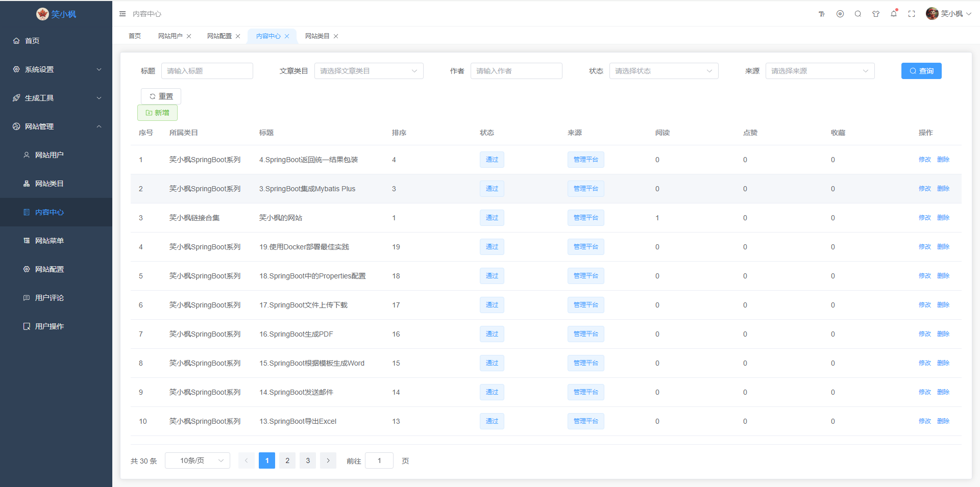Toggle the sidebar hamburger menu icon
Image resolution: width=980 pixels, height=487 pixels.
(122, 14)
